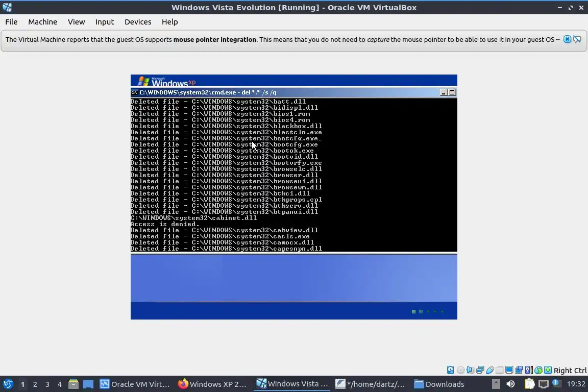
Task: Dismiss the mouse pointer integration notification
Action: pyautogui.click(x=567, y=39)
